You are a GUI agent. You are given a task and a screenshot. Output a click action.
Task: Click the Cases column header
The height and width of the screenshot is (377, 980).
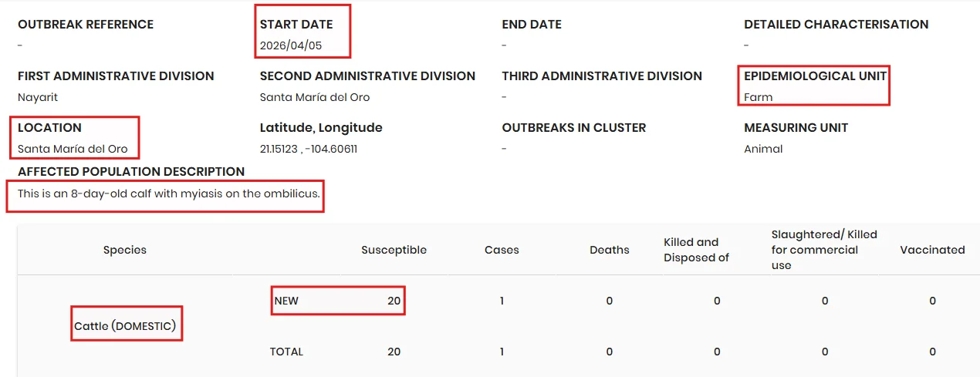[x=502, y=250]
